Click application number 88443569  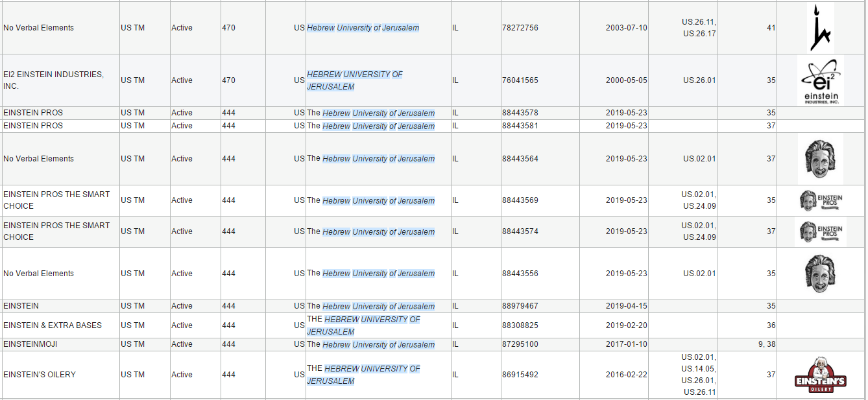point(520,200)
